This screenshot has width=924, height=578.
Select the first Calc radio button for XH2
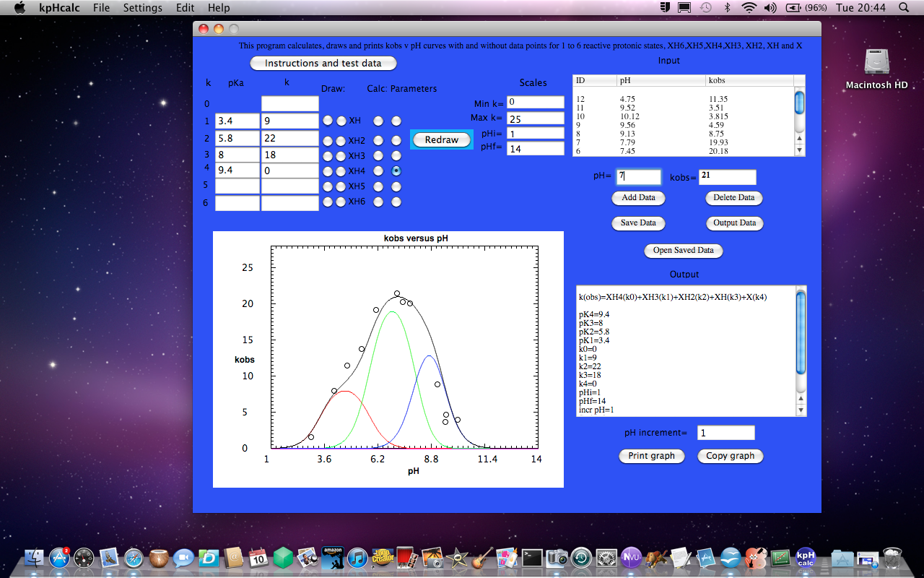click(x=378, y=141)
